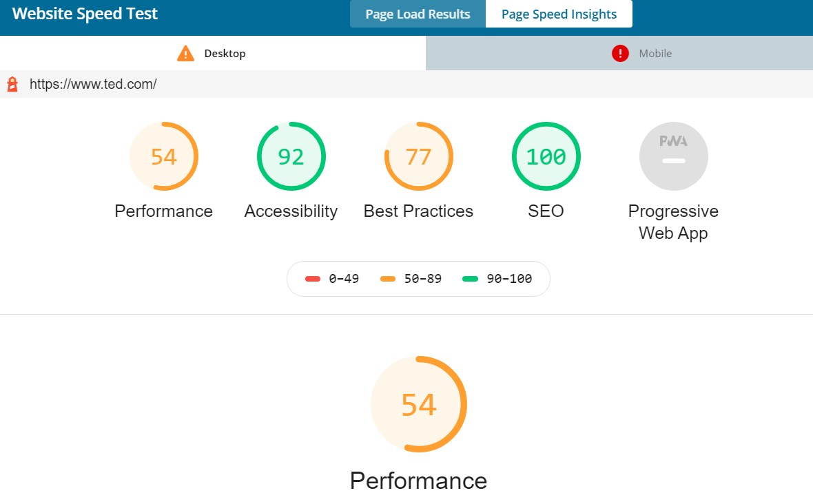Click the Best Practices 77 score gauge

pos(418,156)
